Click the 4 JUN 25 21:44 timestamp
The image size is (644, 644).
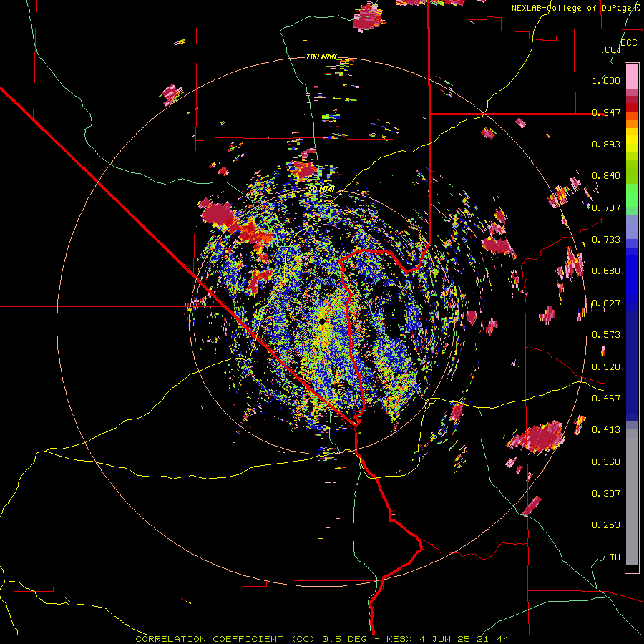coord(464,639)
